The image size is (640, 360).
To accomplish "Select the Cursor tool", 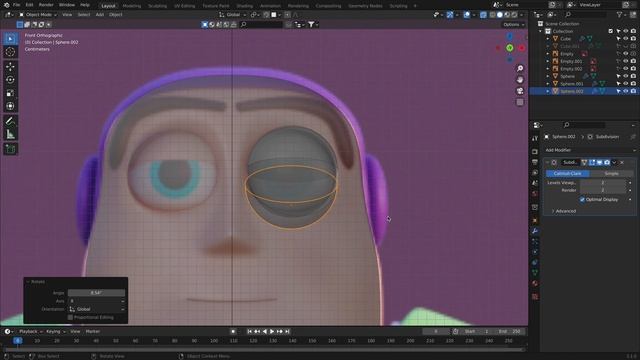I will coord(10,52).
